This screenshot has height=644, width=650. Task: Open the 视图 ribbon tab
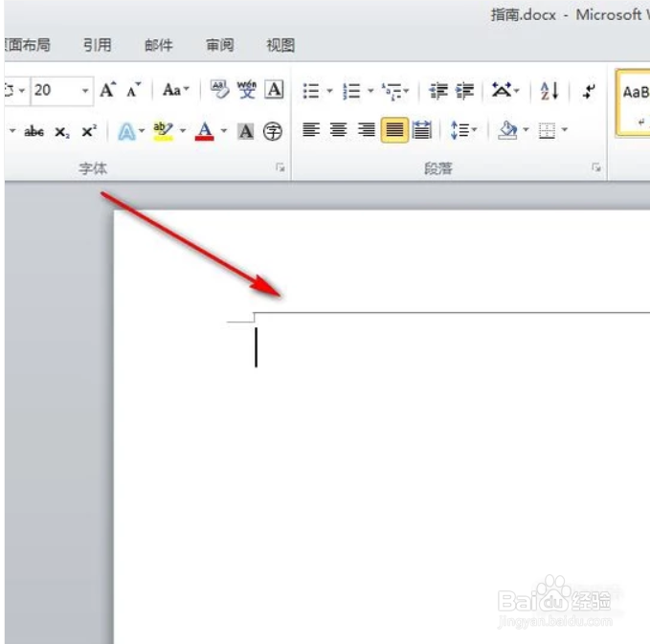click(x=280, y=45)
